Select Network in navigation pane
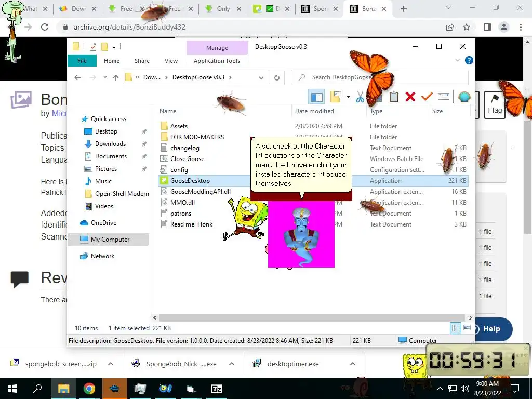532x399 pixels. tap(102, 256)
